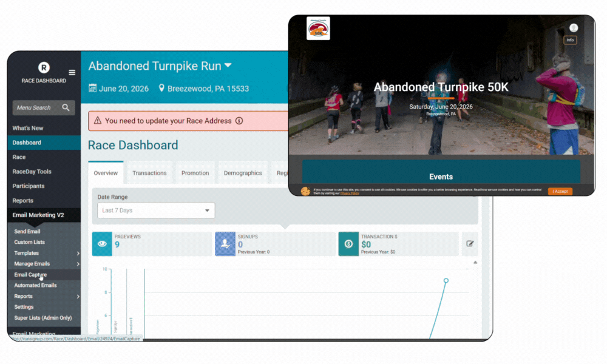Select Dashboard in the sidebar
Screen dimensions: 607x364
[44, 143]
